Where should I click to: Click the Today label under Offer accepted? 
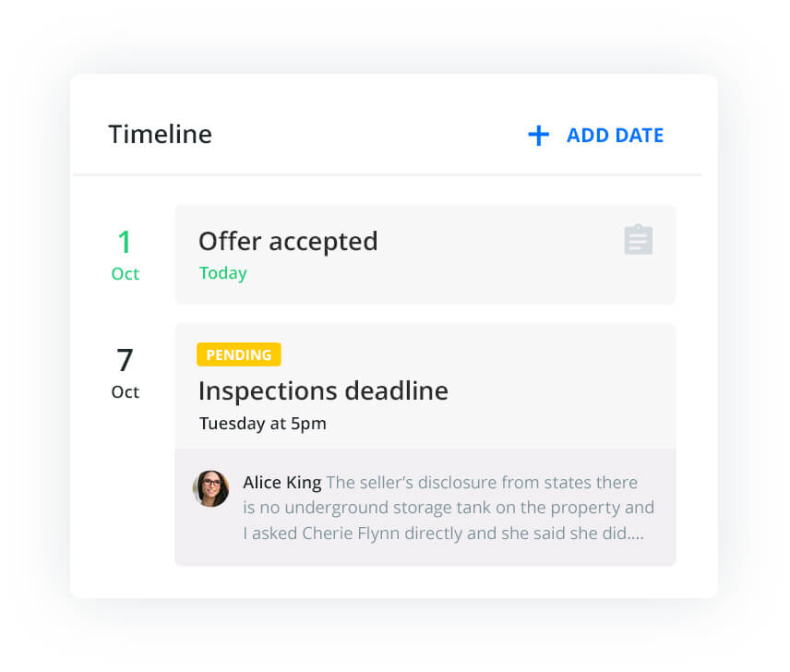click(222, 272)
